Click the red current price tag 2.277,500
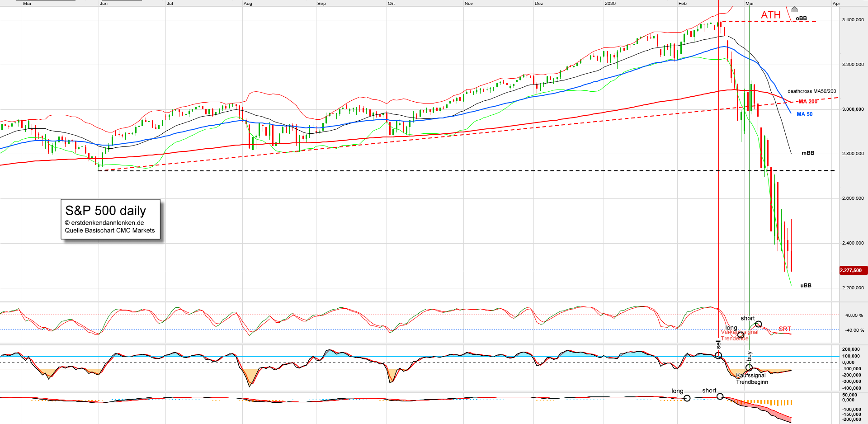The image size is (868, 424). 854,270
